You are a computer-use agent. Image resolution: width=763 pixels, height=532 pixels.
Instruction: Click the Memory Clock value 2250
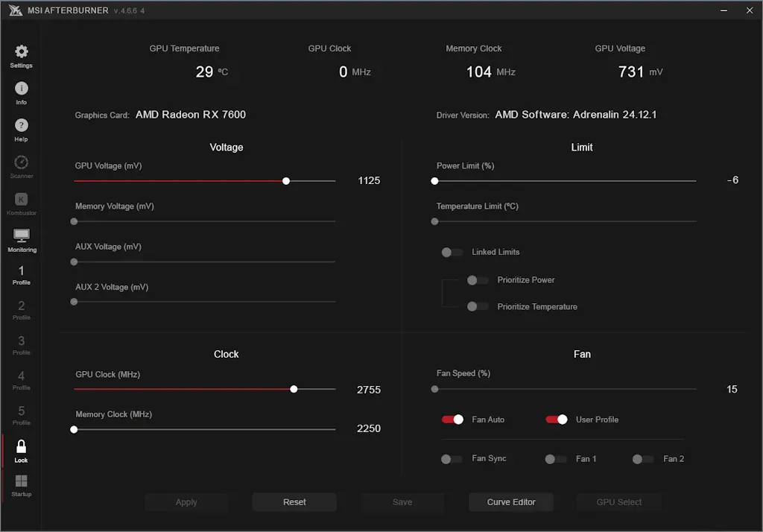369,429
